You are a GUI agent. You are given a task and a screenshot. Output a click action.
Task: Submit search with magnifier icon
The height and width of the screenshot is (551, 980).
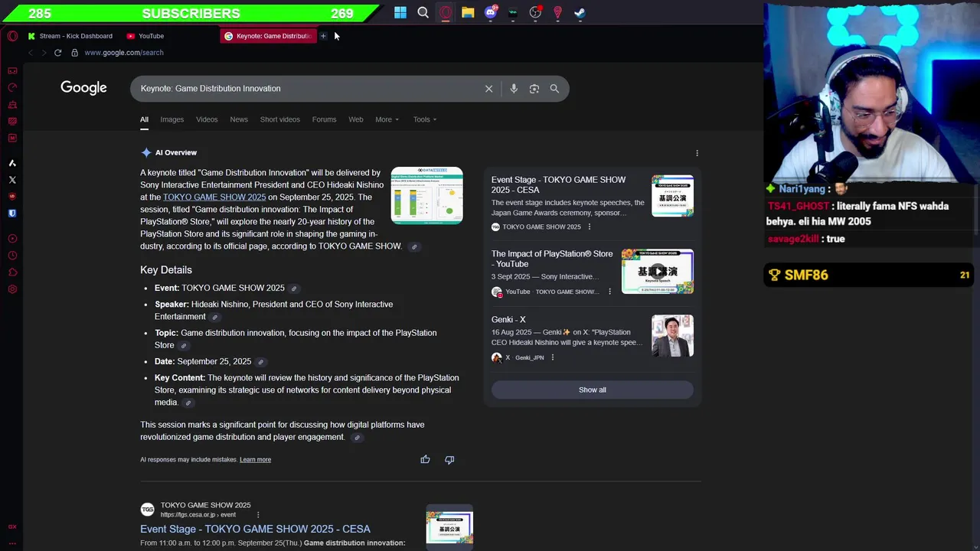554,89
